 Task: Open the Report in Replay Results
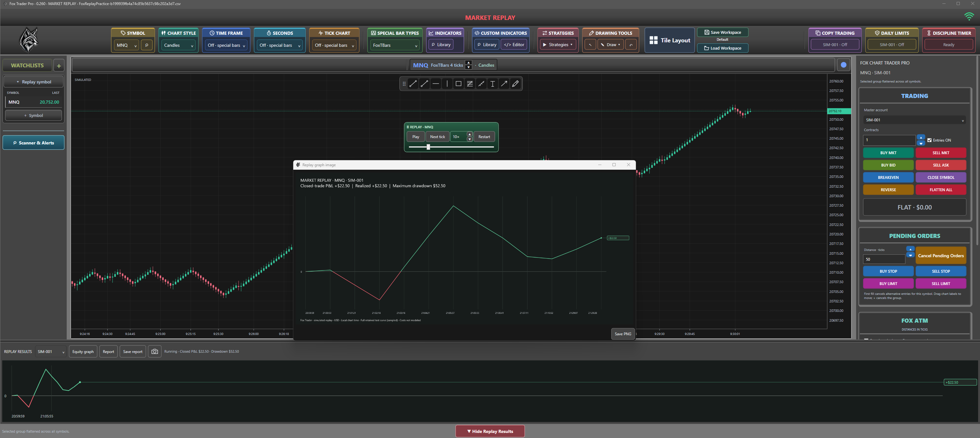108,352
